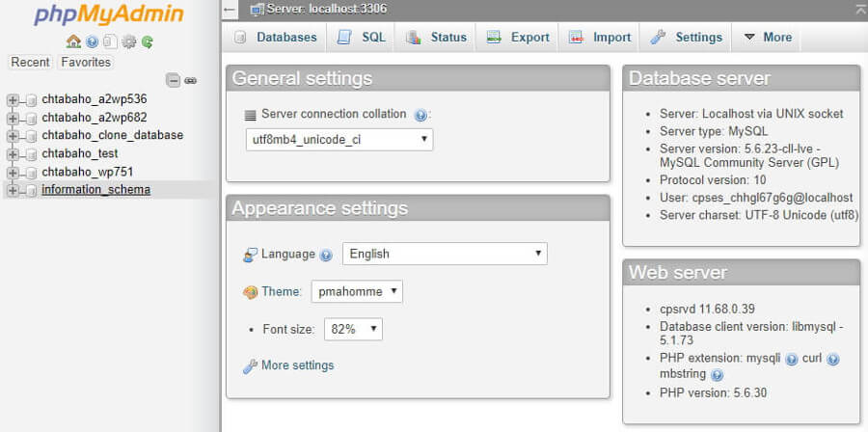Open the Export tab

519,38
